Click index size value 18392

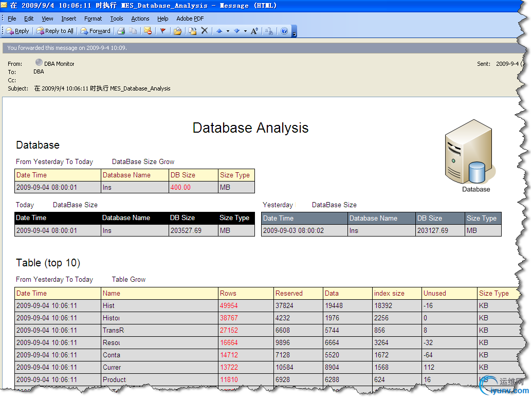pyautogui.click(x=383, y=305)
